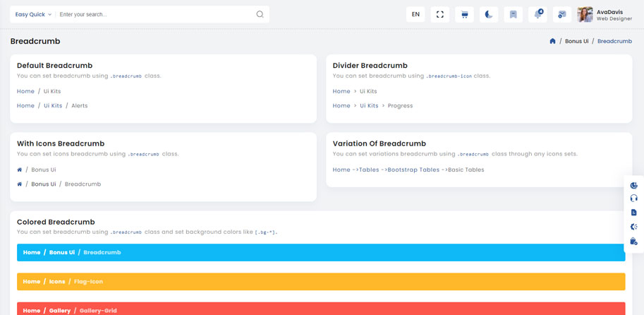Screen dimensions: 644x315
Task: Click Icons in the yellow breadcrumb bar
Action: (57, 281)
